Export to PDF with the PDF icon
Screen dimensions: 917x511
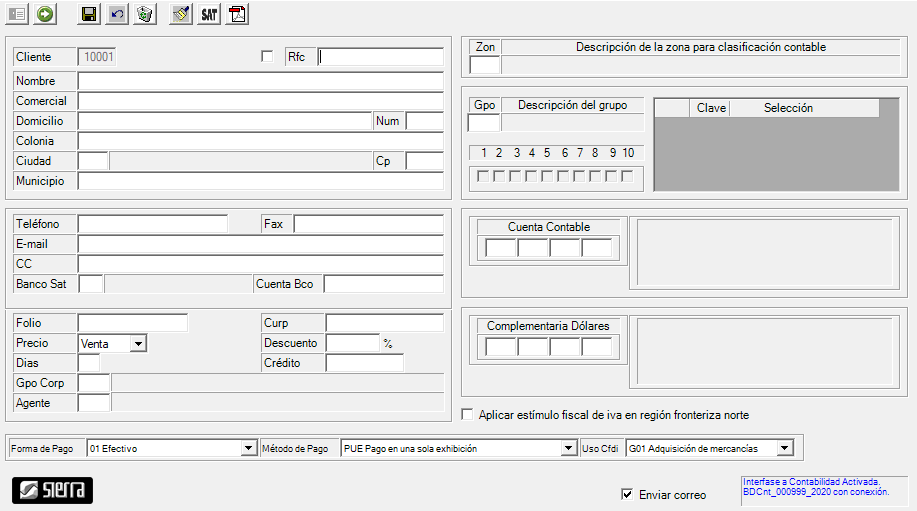pyautogui.click(x=237, y=14)
